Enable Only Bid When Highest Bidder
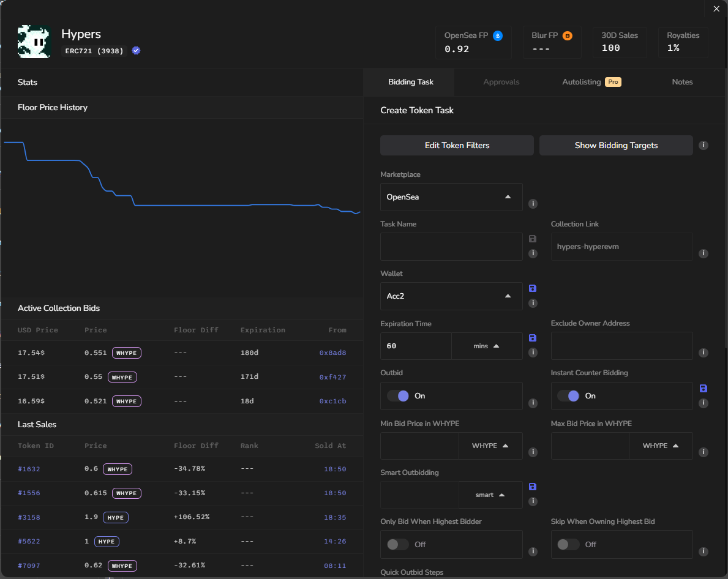The width and height of the screenshot is (728, 579). point(398,544)
